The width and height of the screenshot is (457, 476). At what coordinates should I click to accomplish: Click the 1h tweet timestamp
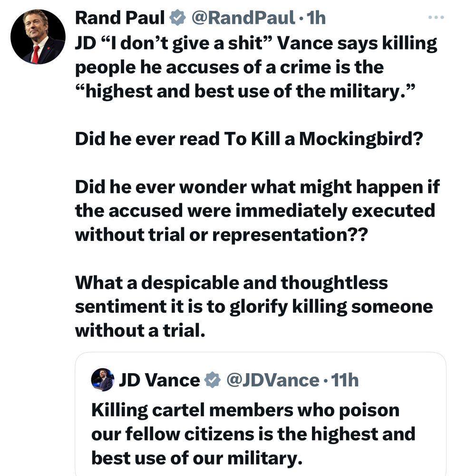pyautogui.click(x=317, y=19)
